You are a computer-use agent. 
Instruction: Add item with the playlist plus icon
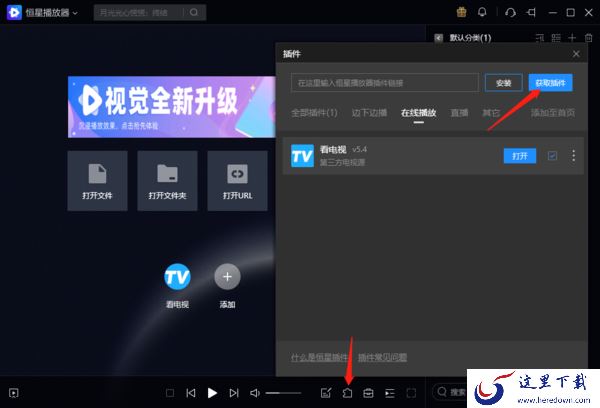(572, 38)
